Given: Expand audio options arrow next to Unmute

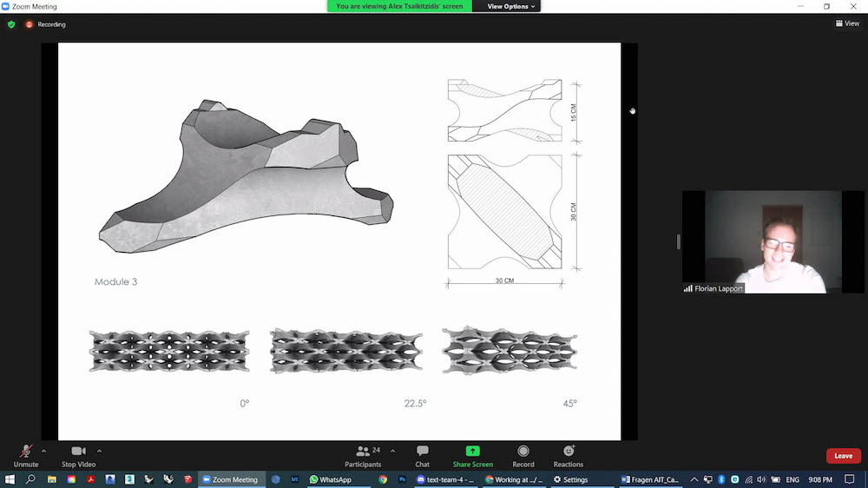Looking at the screenshot, I should (x=43, y=451).
